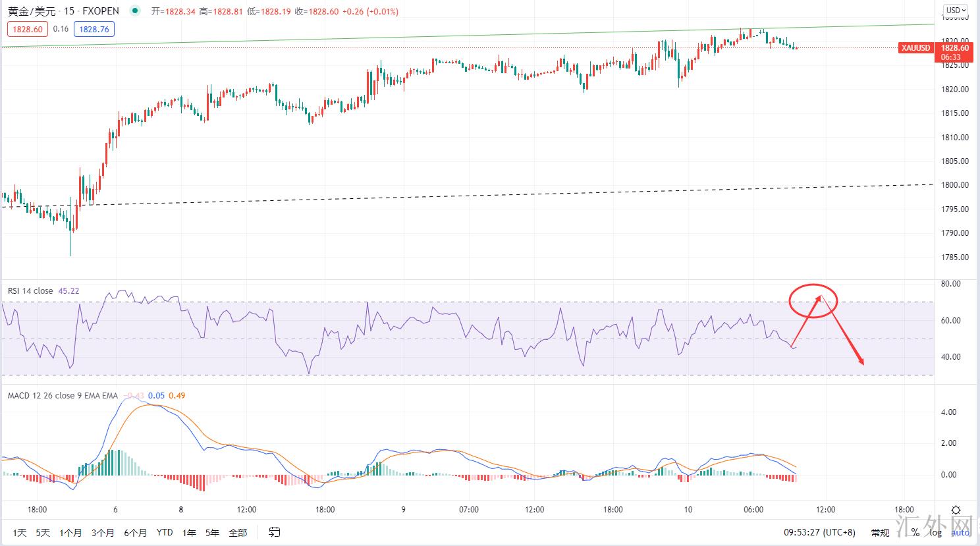Screen dimensions: 980x546
Task: Open chart settings gear icon
Action: (x=956, y=510)
